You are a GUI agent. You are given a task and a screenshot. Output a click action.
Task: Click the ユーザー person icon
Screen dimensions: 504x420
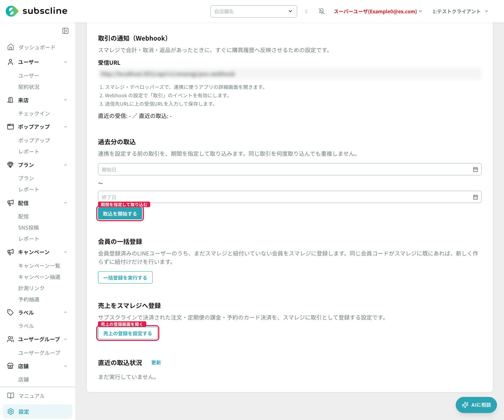(10, 62)
